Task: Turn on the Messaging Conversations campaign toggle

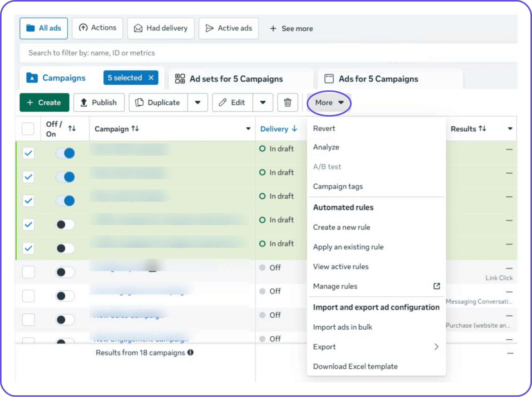Action: point(65,296)
